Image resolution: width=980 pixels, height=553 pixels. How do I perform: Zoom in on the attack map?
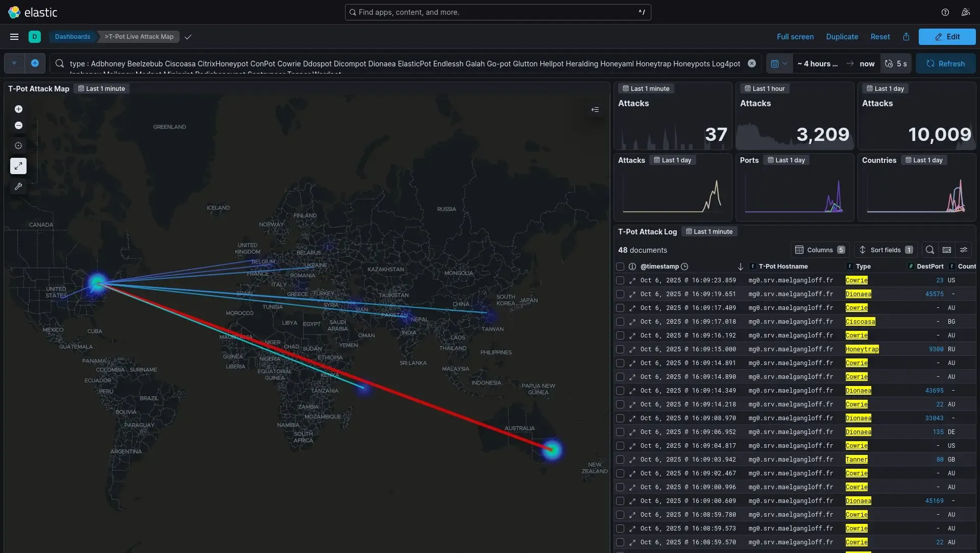point(18,109)
